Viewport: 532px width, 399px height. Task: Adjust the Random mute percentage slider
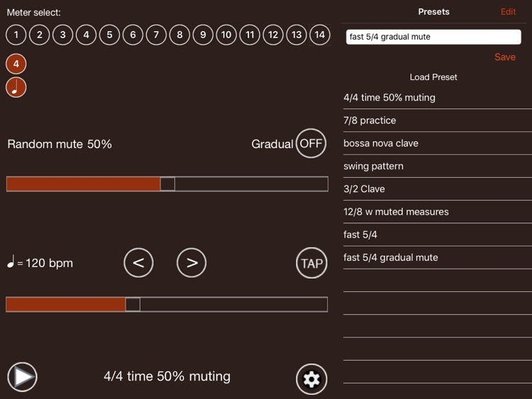167,184
